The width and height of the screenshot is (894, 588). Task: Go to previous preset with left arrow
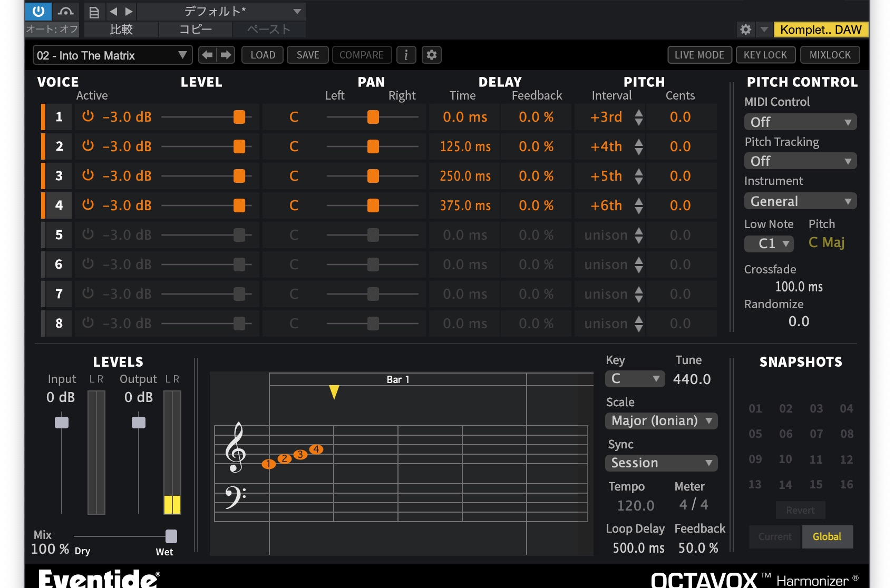(x=207, y=55)
